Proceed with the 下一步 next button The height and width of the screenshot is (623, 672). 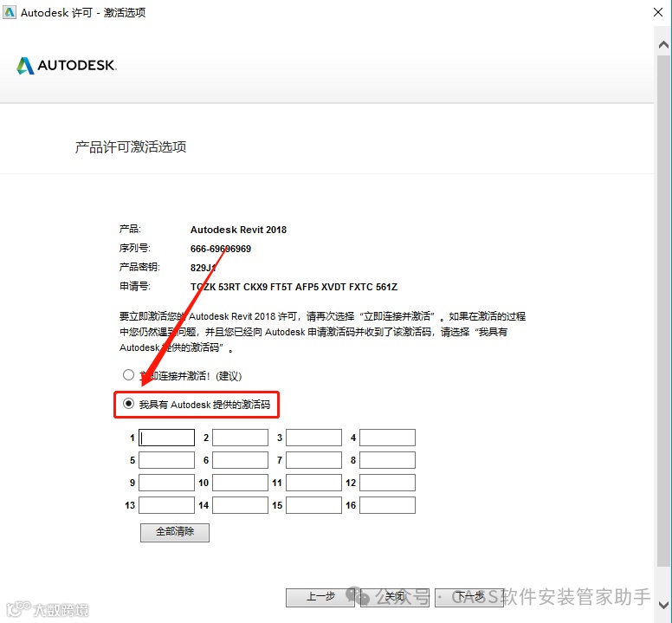coord(469,597)
